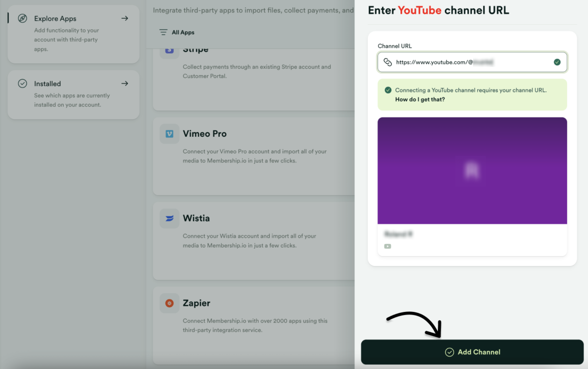The image size is (588, 369).
Task: Click the purple channel preview thumbnail
Action: pyautogui.click(x=472, y=171)
